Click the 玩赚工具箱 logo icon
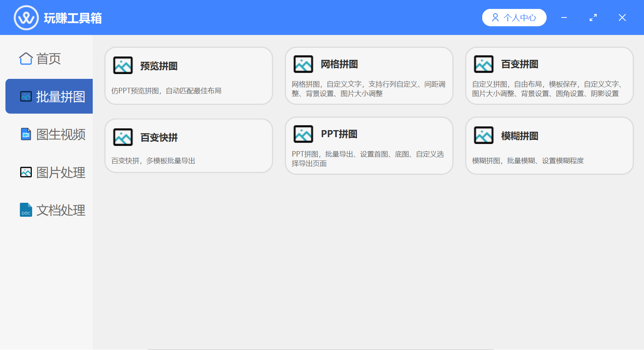The width and height of the screenshot is (644, 350). (x=26, y=18)
